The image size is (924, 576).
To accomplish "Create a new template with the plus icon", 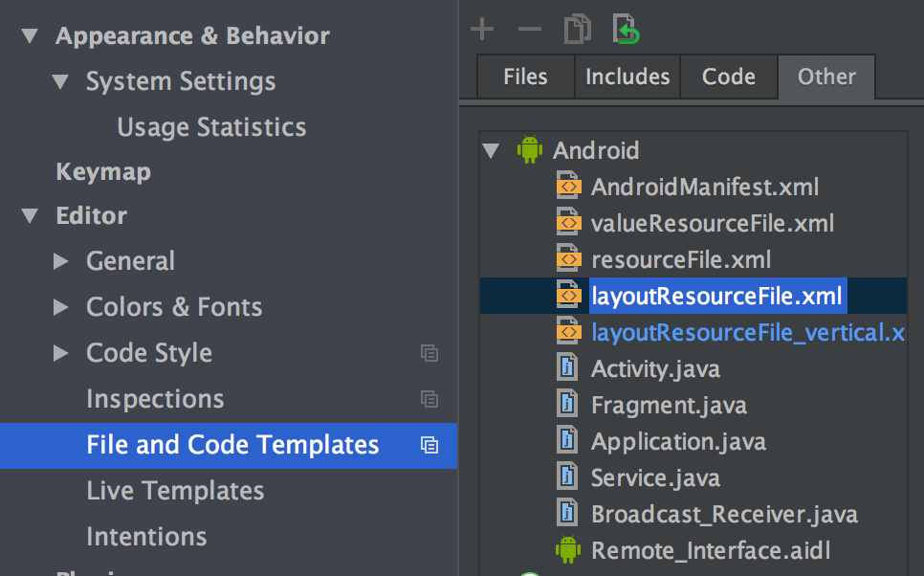I will coord(482,29).
